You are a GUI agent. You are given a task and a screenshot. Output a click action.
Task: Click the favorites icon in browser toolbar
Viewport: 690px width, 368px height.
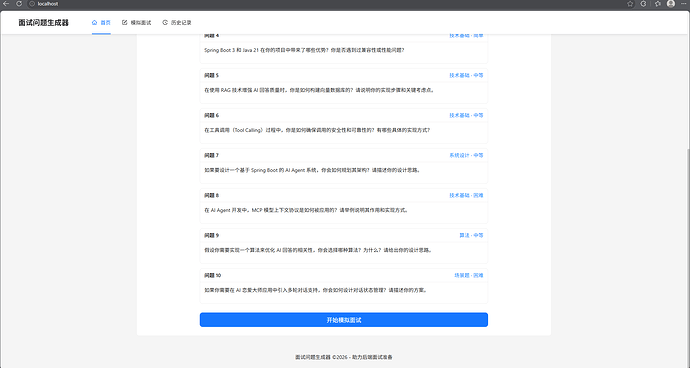pyautogui.click(x=657, y=4)
